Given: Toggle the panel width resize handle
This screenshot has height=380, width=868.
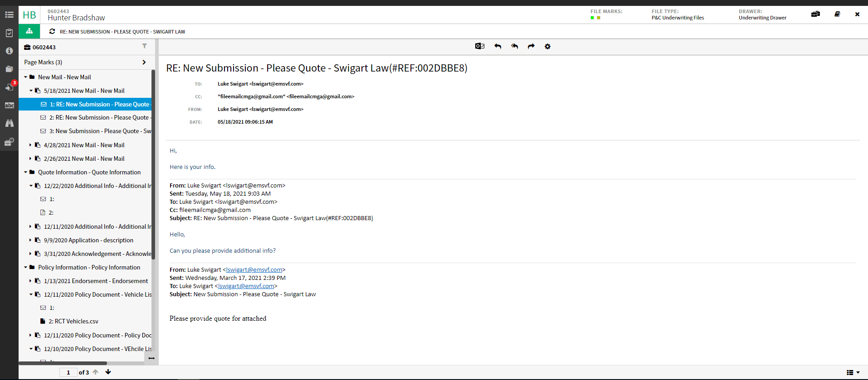Looking at the screenshot, I should click(151, 358).
